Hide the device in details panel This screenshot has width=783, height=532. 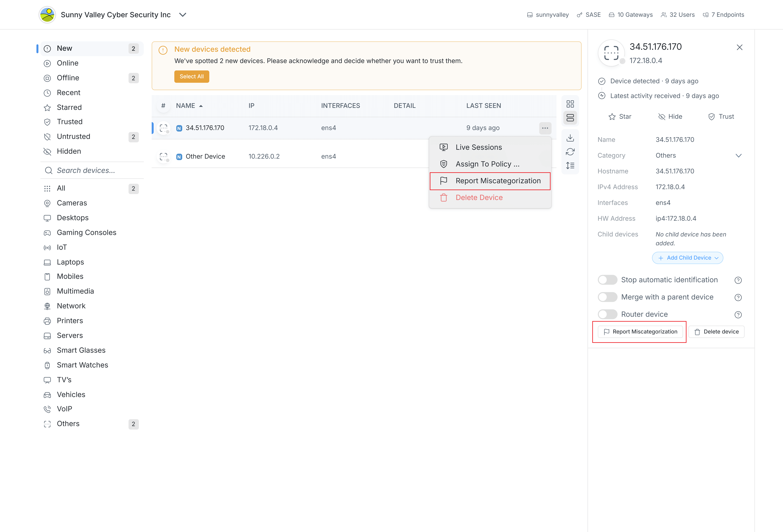670,117
